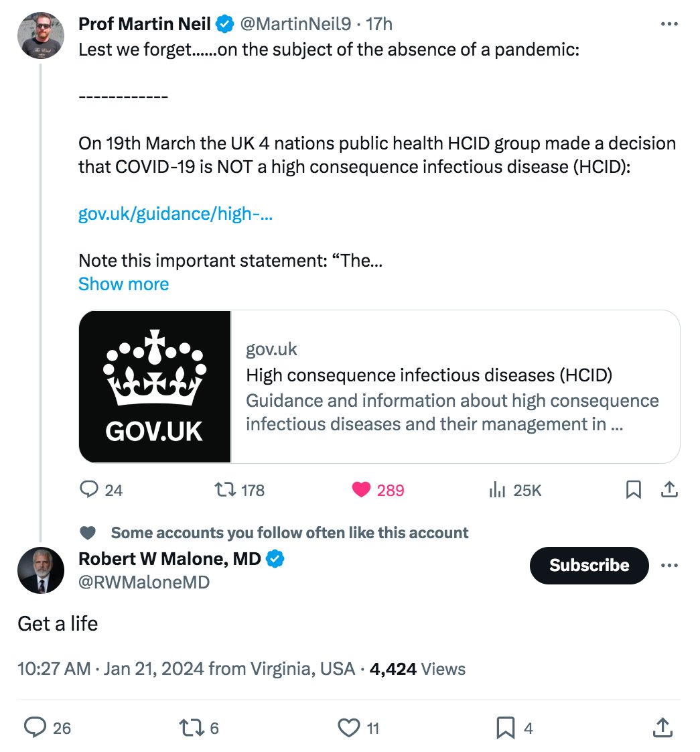Screen dimensions: 700x752
Task: Share Martin Neil's tweet
Action: point(669,490)
